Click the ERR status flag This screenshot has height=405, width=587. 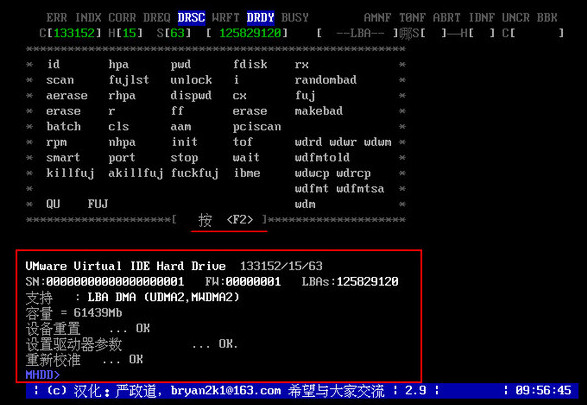(x=57, y=18)
